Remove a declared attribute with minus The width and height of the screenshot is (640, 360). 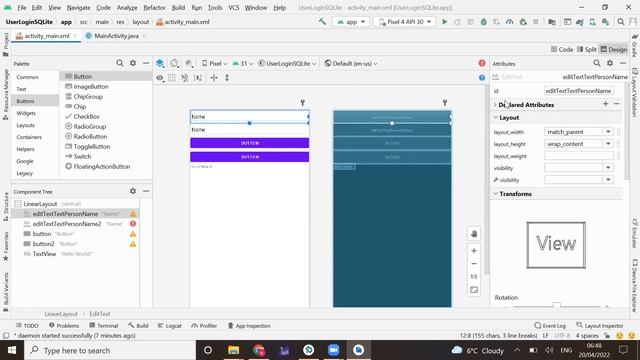pos(617,104)
